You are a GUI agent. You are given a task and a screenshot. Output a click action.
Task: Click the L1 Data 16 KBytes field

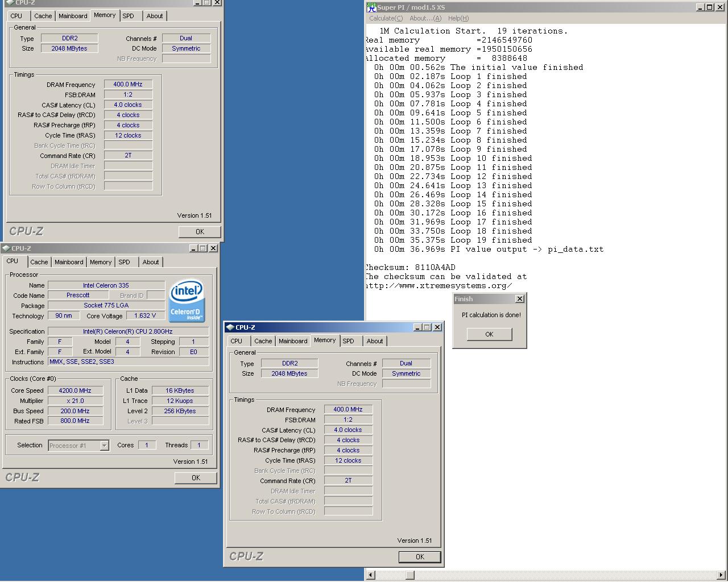click(180, 390)
